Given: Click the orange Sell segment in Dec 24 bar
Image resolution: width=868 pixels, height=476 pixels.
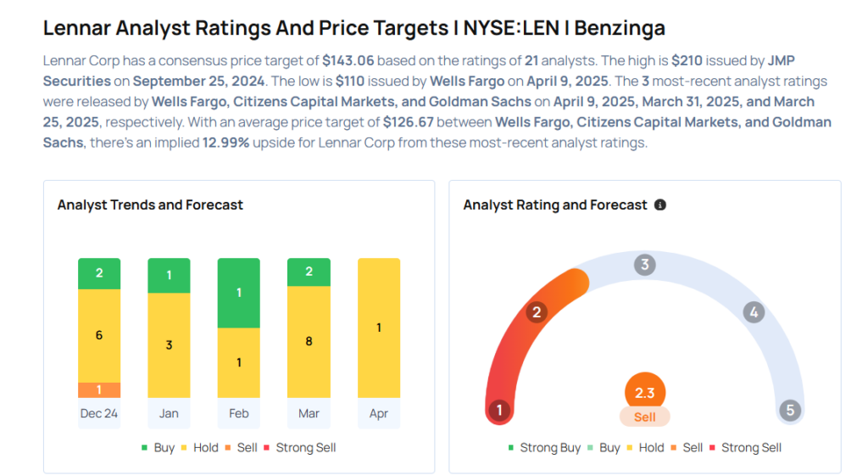Looking at the screenshot, I should click(99, 390).
